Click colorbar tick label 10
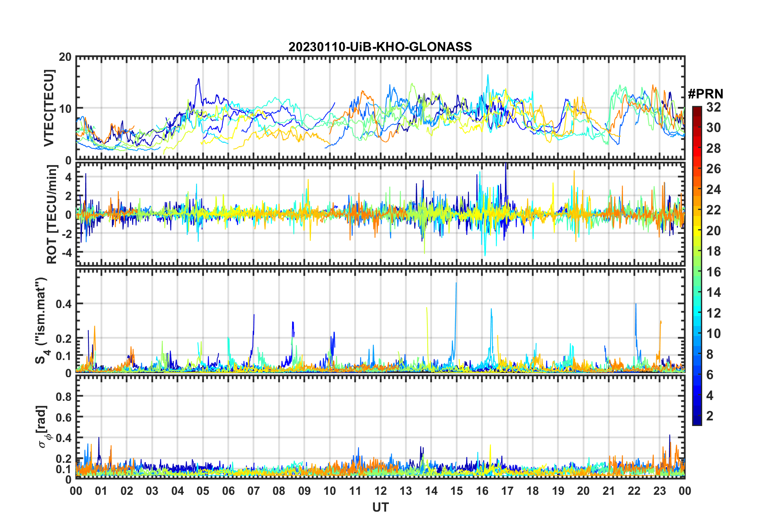Viewport: 761px width, 532px height. (713, 334)
